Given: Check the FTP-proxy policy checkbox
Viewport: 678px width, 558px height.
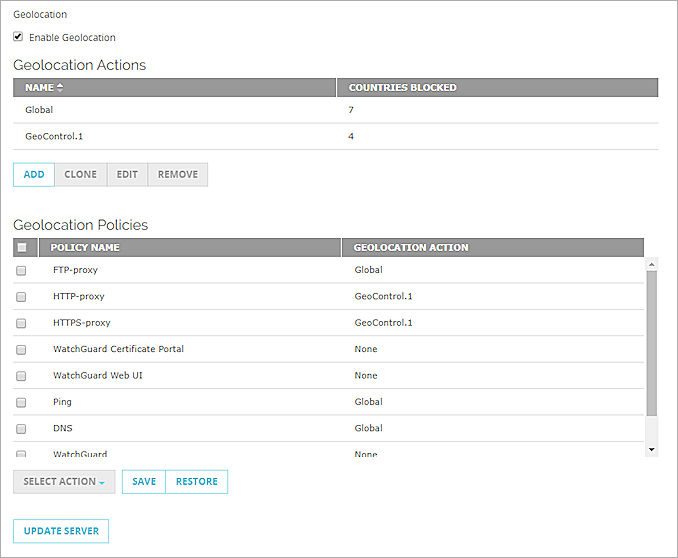Looking at the screenshot, I should [21, 270].
